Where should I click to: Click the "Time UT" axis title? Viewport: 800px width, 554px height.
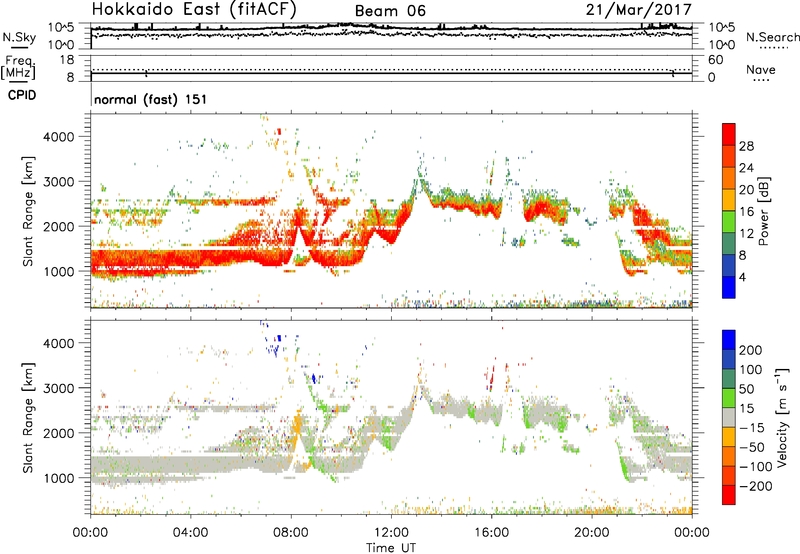point(391,547)
